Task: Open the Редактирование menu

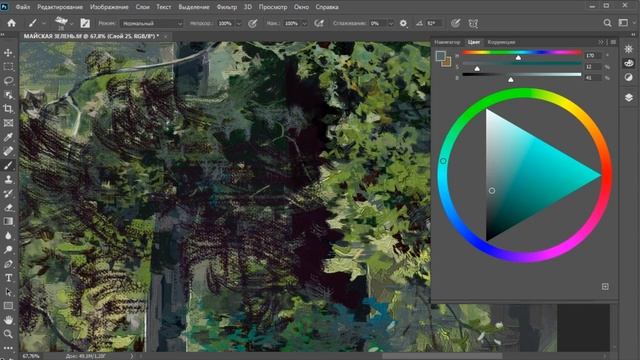Action: [x=60, y=7]
